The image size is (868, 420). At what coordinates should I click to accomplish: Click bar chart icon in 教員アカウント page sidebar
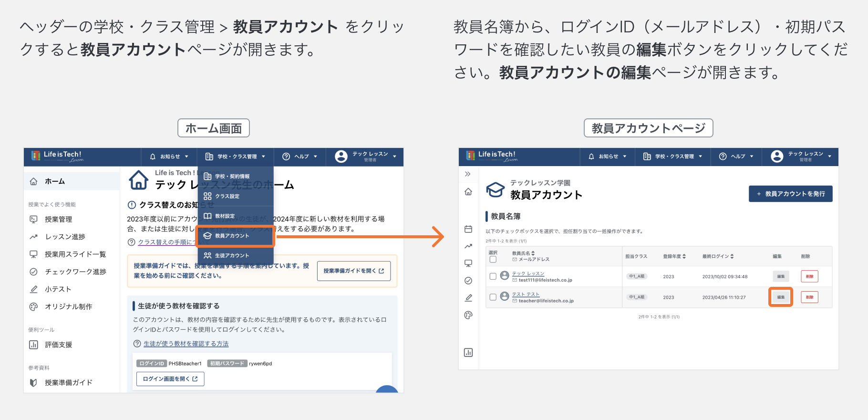click(x=468, y=353)
